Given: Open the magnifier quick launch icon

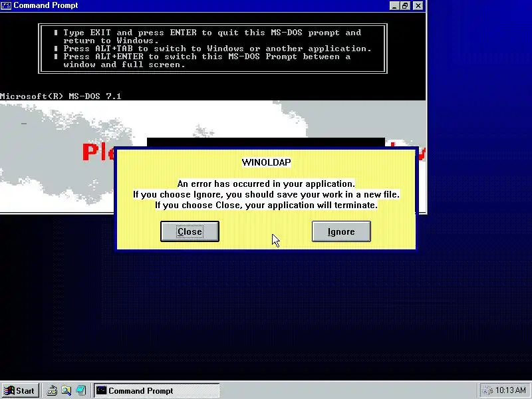Looking at the screenshot, I should pyautogui.click(x=66, y=391).
